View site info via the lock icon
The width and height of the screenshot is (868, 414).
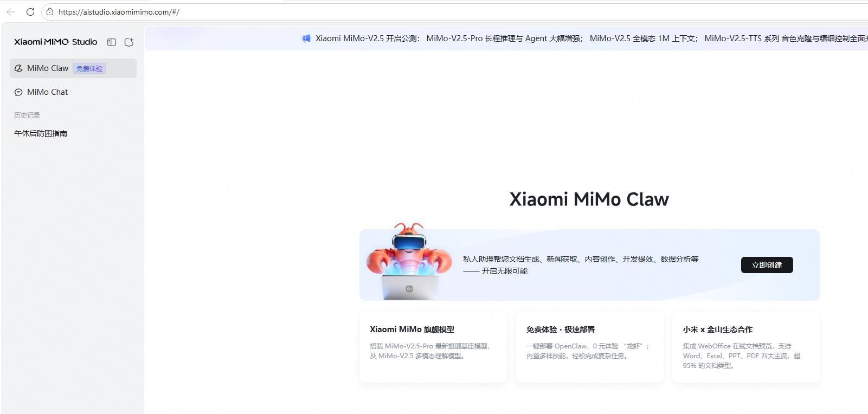pyautogui.click(x=50, y=12)
